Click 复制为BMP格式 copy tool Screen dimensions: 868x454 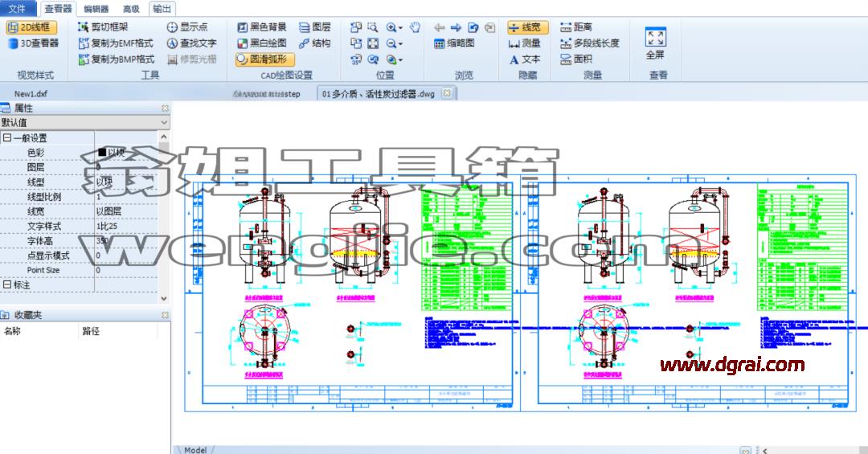click(x=117, y=59)
